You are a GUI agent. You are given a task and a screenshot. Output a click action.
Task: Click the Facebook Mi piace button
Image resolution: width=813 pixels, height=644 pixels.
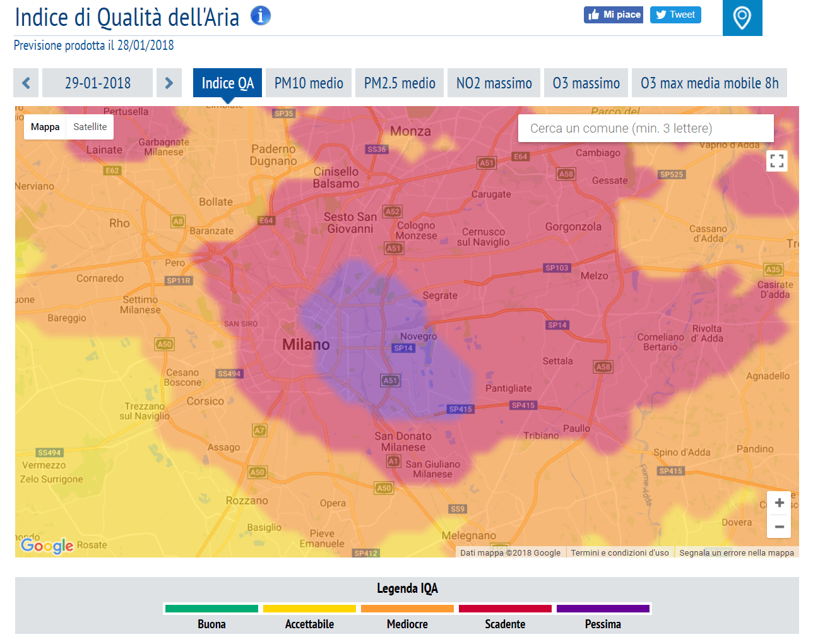tap(613, 15)
